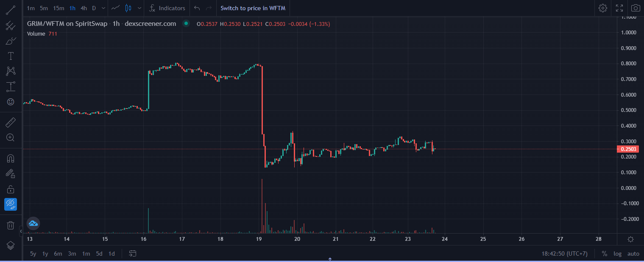644x262 pixels.
Task: Activate the Zoom In tool
Action: (11, 137)
